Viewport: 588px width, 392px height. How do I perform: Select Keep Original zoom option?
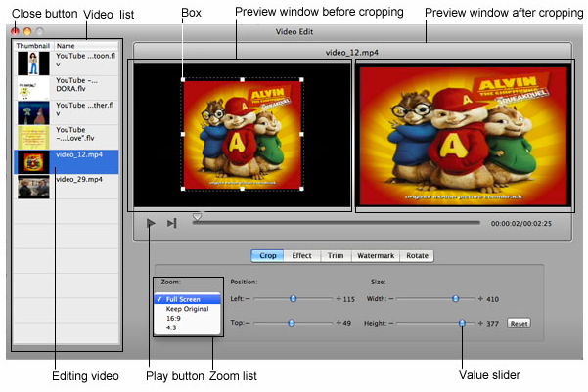[x=187, y=309]
